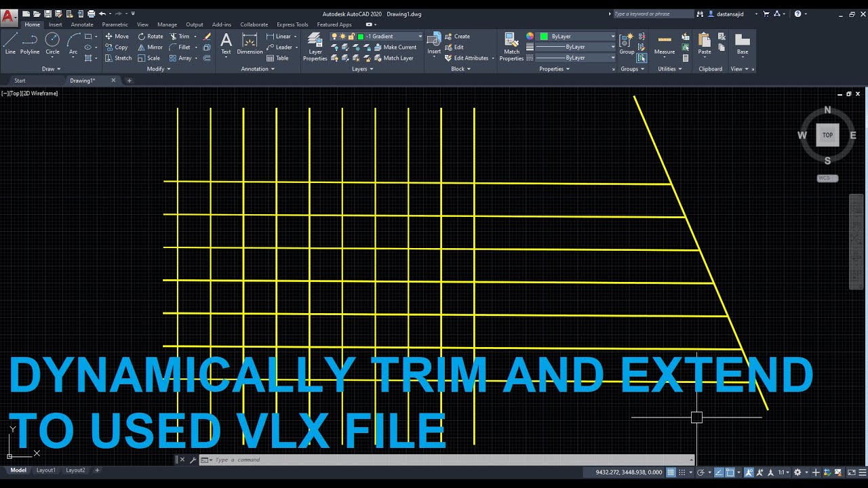Open the Express Tools ribbon tab

coord(292,24)
